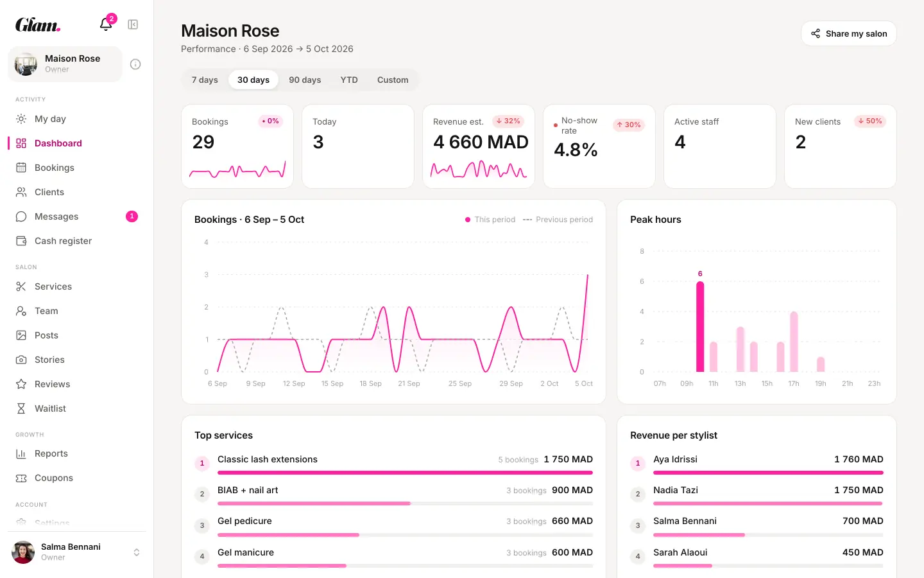Click the Messages unread badge

[x=132, y=216]
